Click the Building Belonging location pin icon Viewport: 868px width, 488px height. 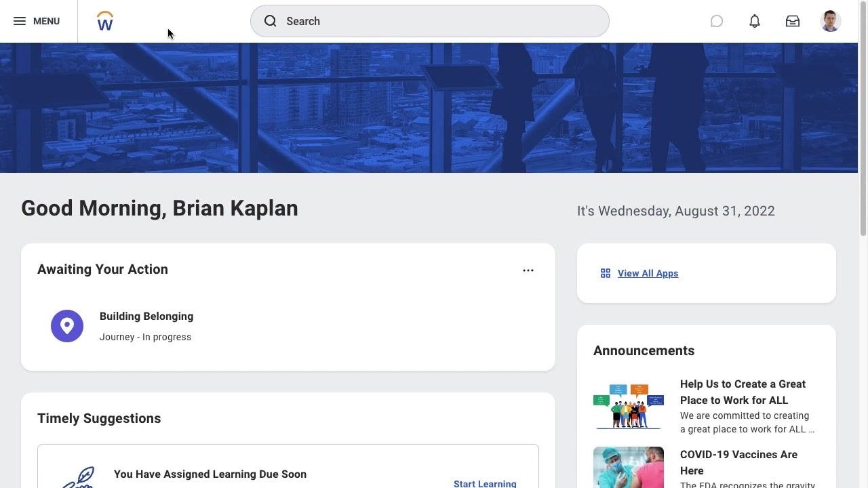click(x=67, y=326)
